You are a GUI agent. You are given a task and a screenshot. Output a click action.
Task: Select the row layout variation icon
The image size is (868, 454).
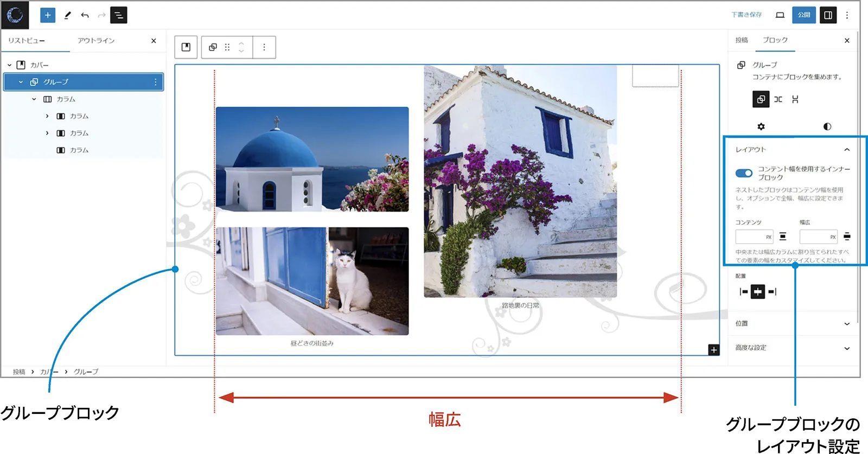[x=778, y=99]
